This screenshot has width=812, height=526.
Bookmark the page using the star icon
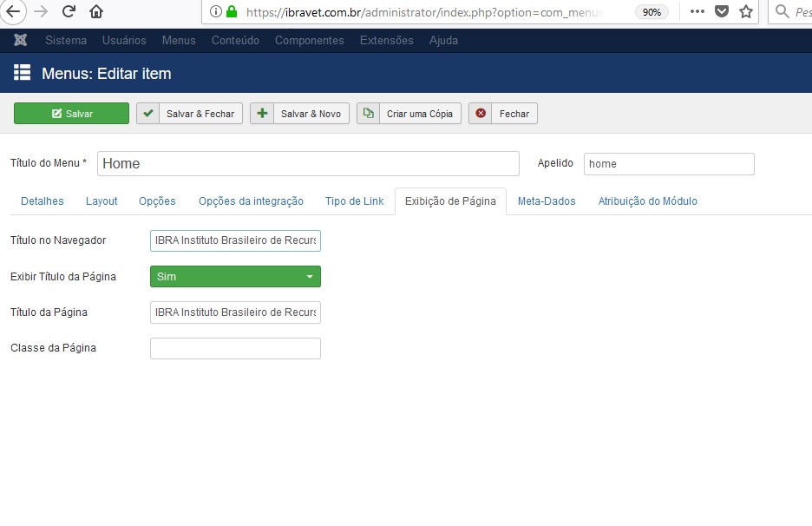click(x=746, y=13)
